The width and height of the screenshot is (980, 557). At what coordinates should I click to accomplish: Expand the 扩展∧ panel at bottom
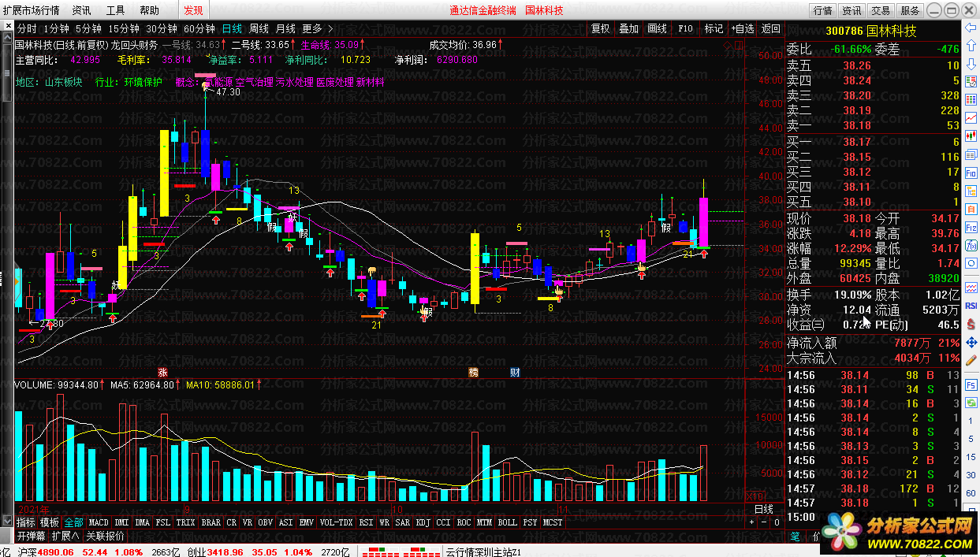(x=65, y=536)
